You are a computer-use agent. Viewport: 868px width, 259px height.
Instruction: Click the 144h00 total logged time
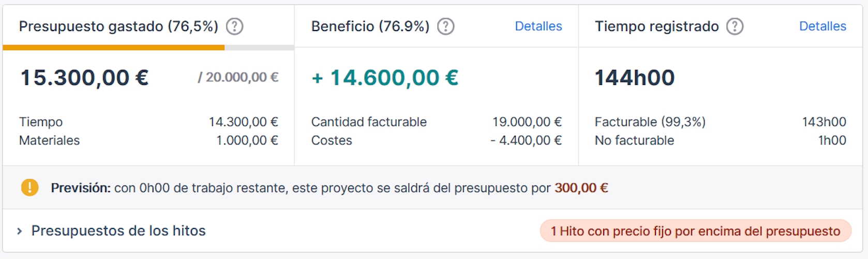tap(635, 78)
